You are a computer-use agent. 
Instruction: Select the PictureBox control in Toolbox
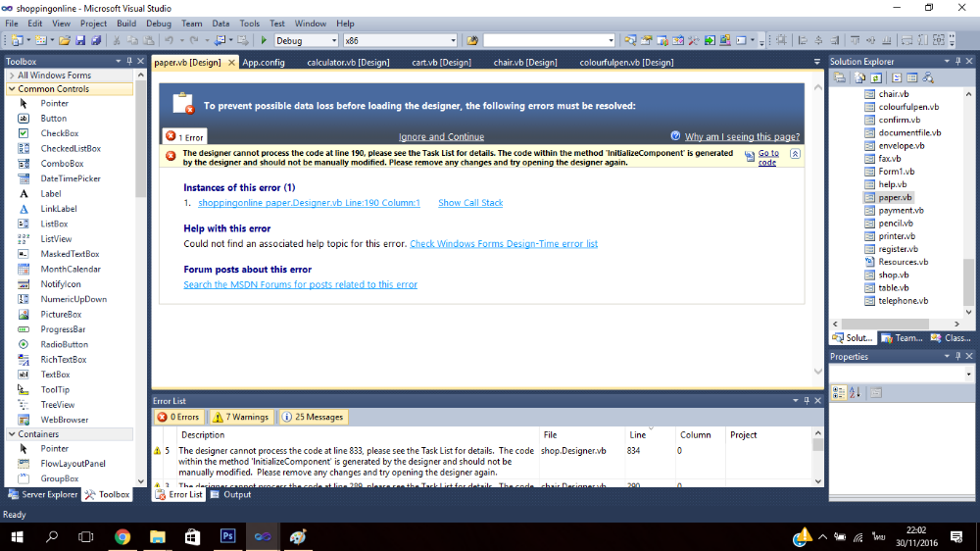click(61, 314)
